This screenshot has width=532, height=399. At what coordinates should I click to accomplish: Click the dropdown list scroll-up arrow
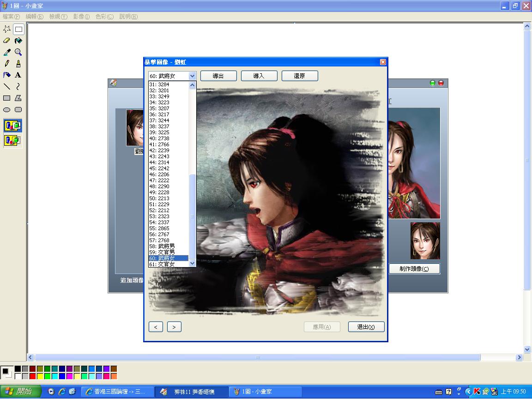click(x=193, y=85)
